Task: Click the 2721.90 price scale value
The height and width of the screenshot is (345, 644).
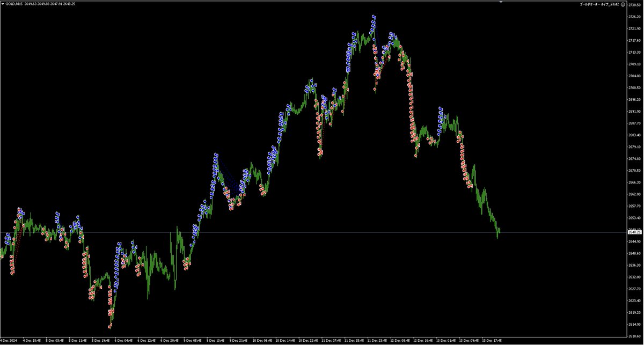Action: (633, 28)
